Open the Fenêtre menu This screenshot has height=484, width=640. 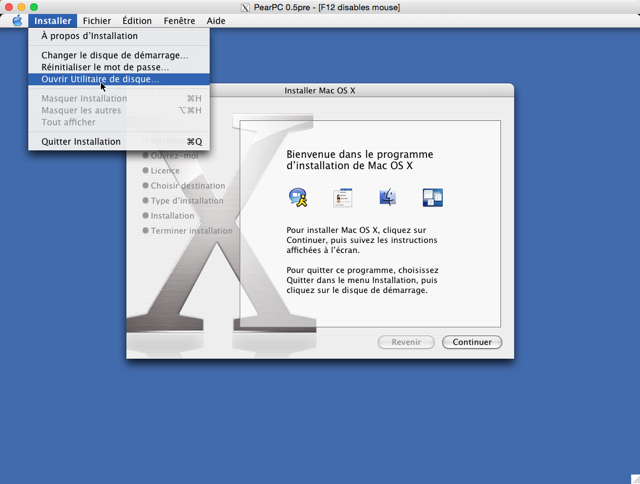tap(179, 21)
